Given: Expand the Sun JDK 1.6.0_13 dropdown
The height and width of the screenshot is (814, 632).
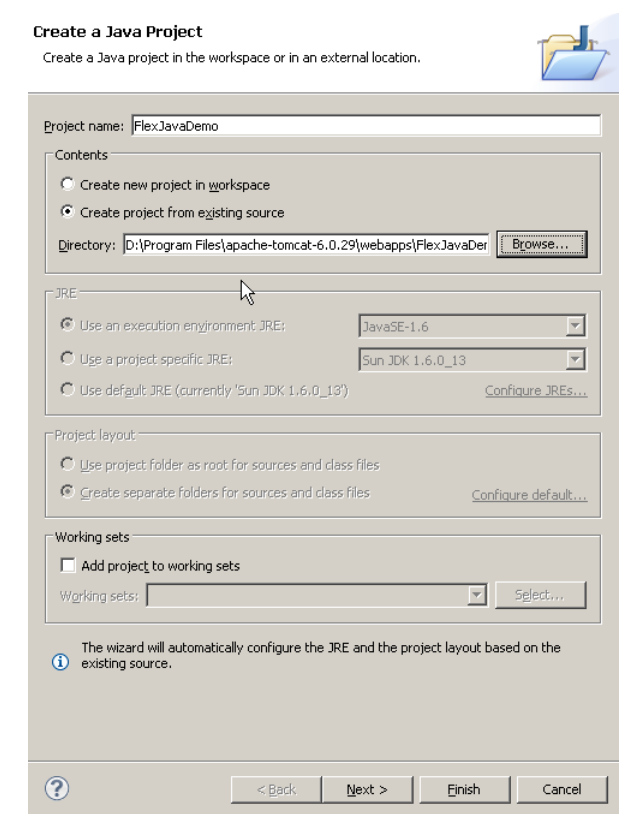Looking at the screenshot, I should coord(473,359).
